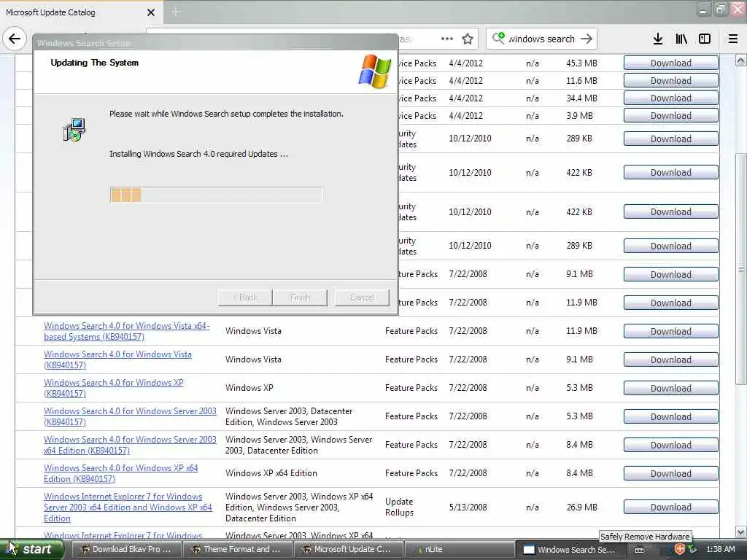Submit the search with the arrow button
Image resolution: width=747 pixels, height=560 pixels.
point(587,39)
